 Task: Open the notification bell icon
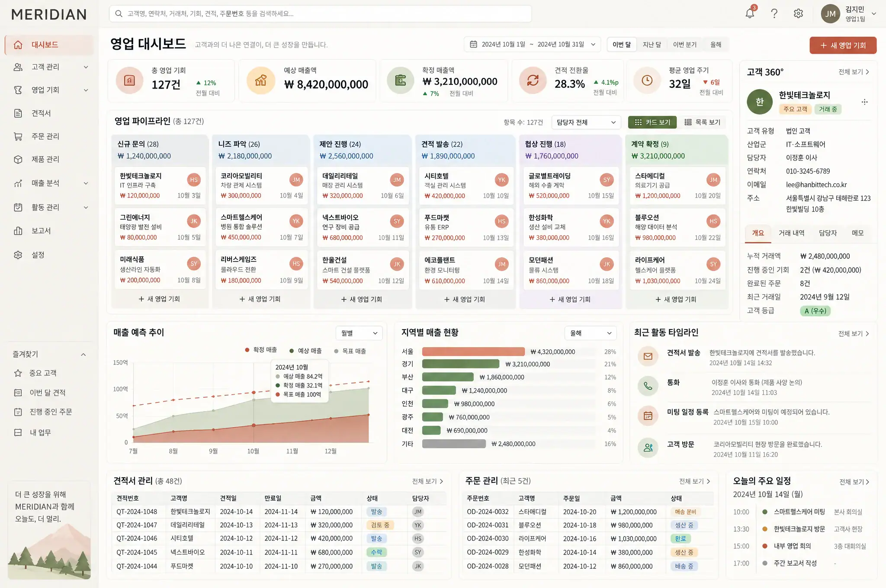[x=750, y=13]
